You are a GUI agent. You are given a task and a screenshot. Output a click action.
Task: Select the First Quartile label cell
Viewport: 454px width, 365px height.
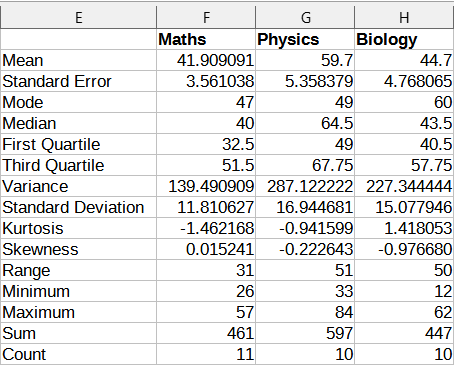(78, 144)
